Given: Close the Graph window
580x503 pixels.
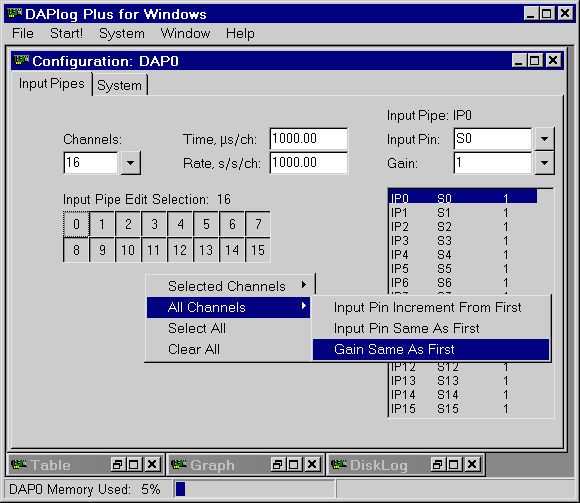Looking at the screenshot, I should 312,464.
